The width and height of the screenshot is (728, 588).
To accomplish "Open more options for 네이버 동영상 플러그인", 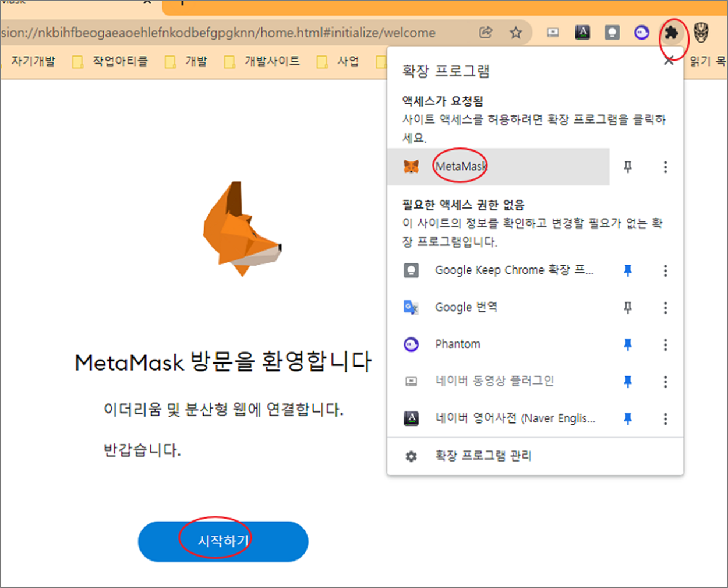I will [665, 382].
